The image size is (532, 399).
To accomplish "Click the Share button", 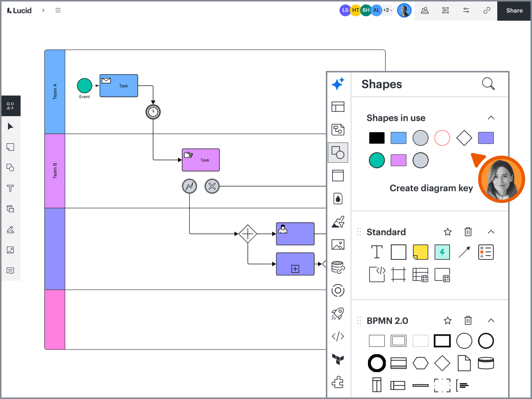I will point(514,10).
